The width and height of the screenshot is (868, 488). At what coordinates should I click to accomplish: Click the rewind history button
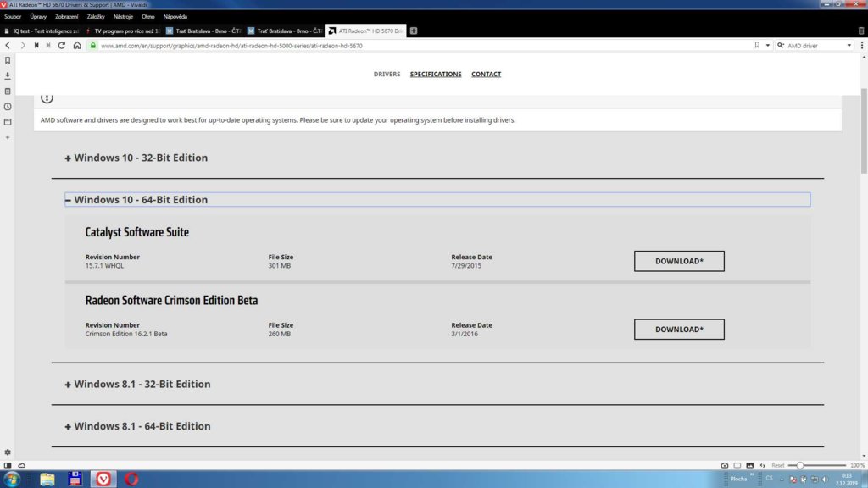(36, 46)
